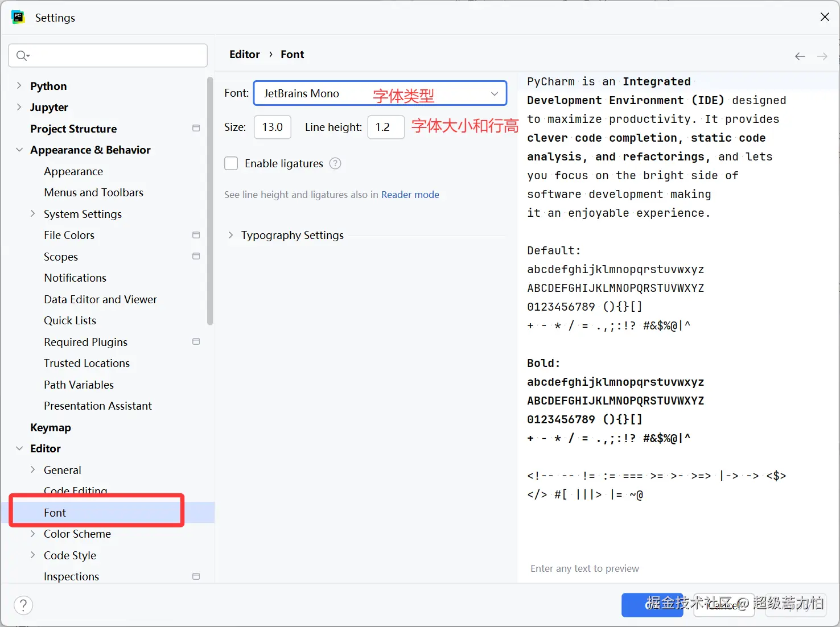Expand the Color Scheme node
This screenshot has width=840, height=627.
pyautogui.click(x=32, y=534)
